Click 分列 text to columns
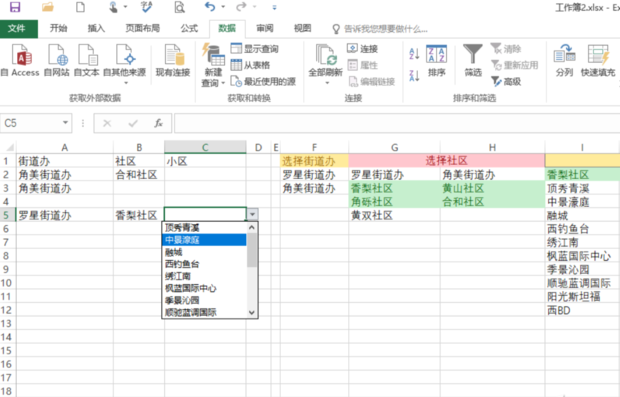The width and height of the screenshot is (620, 397). click(x=564, y=60)
